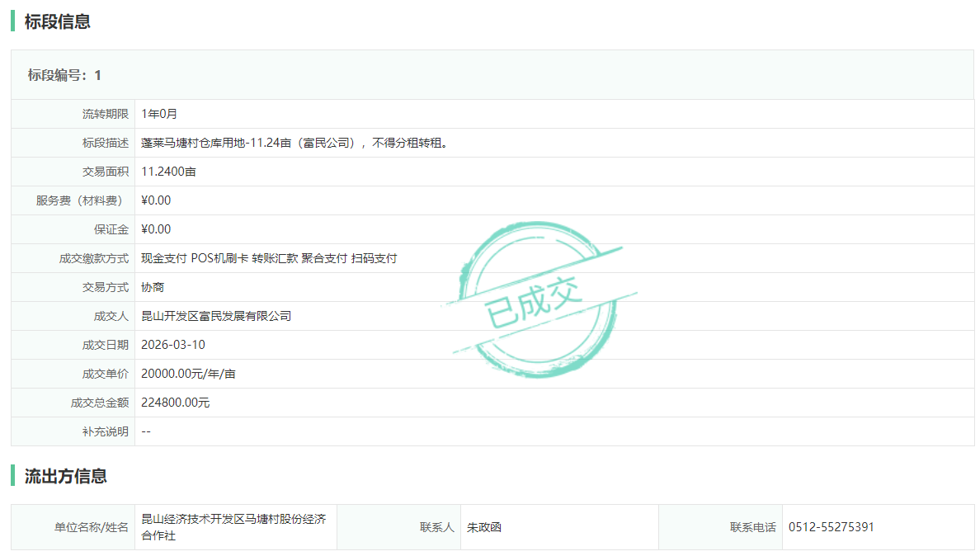Click the phone number 0512-55275391
This screenshot has width=980, height=556.
[x=832, y=527]
